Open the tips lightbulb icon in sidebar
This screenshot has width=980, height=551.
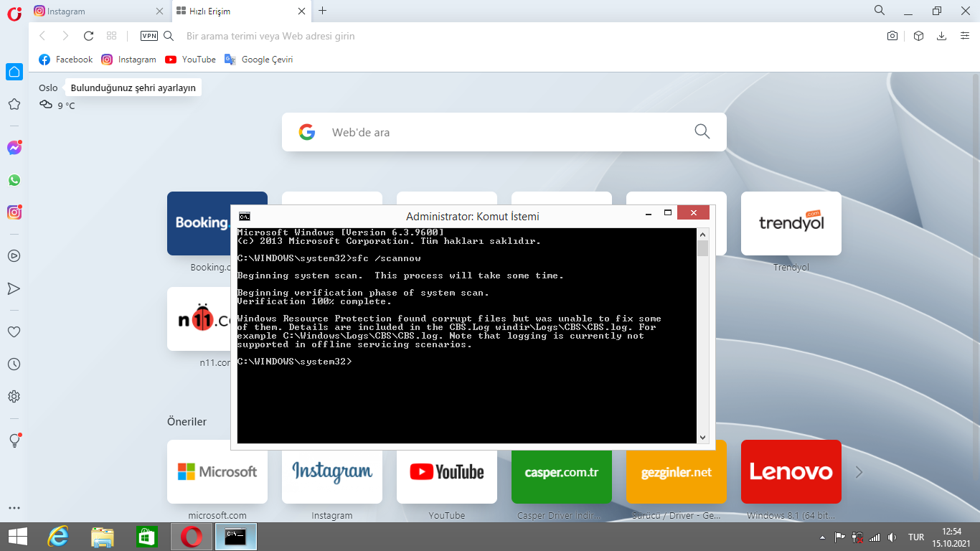[x=14, y=441]
